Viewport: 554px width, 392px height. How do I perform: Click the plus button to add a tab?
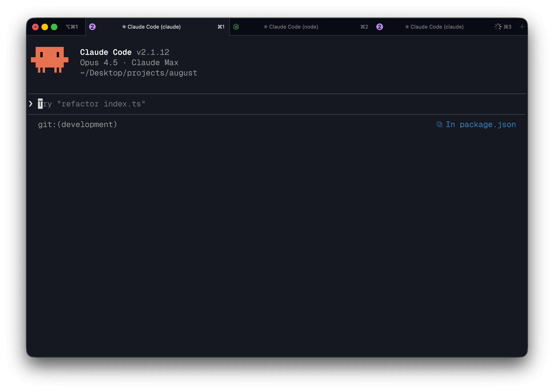tap(522, 27)
